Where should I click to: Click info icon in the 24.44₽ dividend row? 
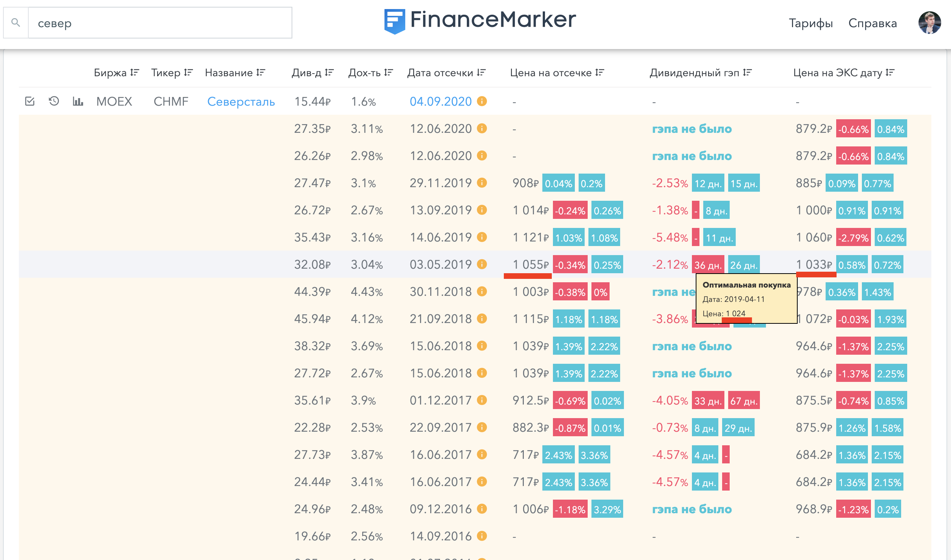[x=482, y=482]
